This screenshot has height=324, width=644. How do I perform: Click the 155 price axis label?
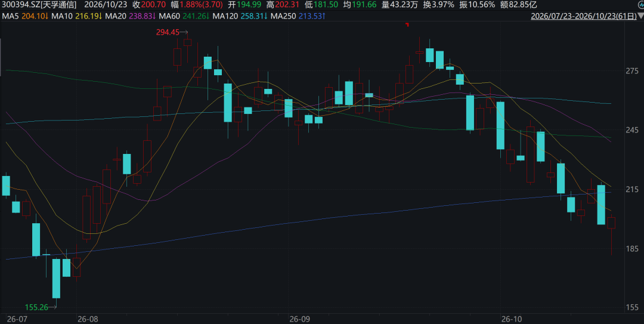(632, 307)
